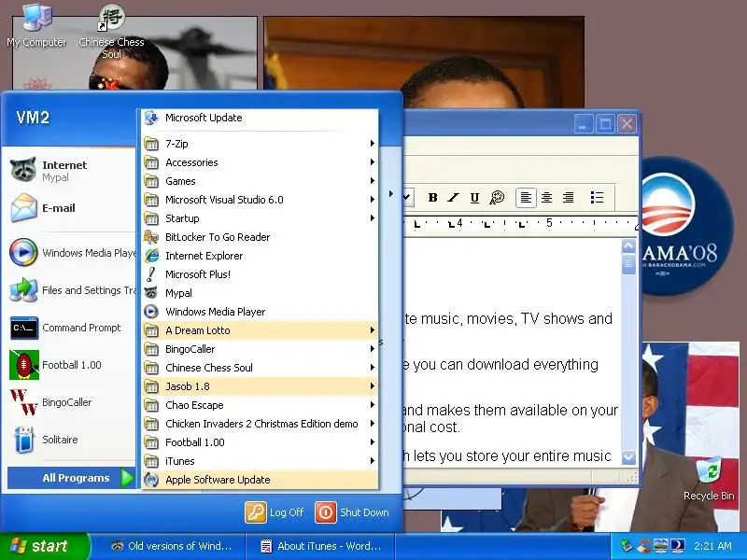Screen dimensions: 747x560
Task: Open the E-mail pinned item
Action: [72, 208]
